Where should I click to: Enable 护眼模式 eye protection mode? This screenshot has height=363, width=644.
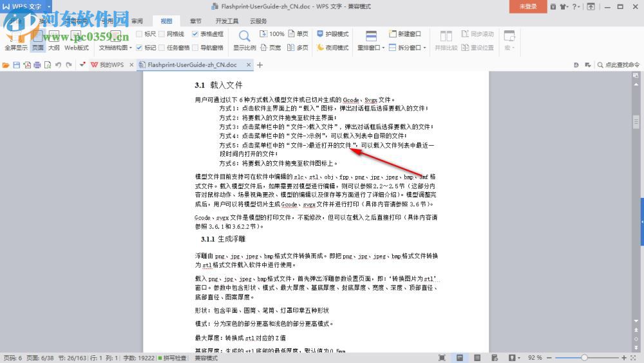point(333,34)
